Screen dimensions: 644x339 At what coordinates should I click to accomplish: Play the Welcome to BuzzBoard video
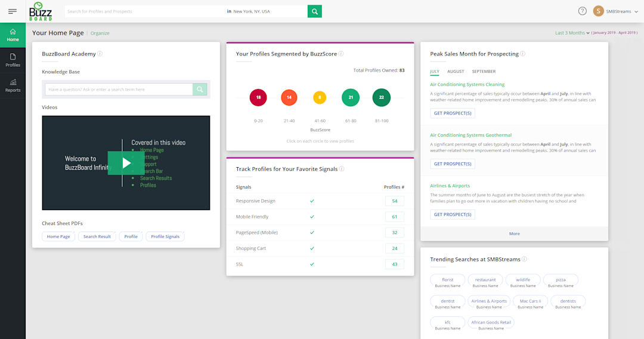coord(126,163)
